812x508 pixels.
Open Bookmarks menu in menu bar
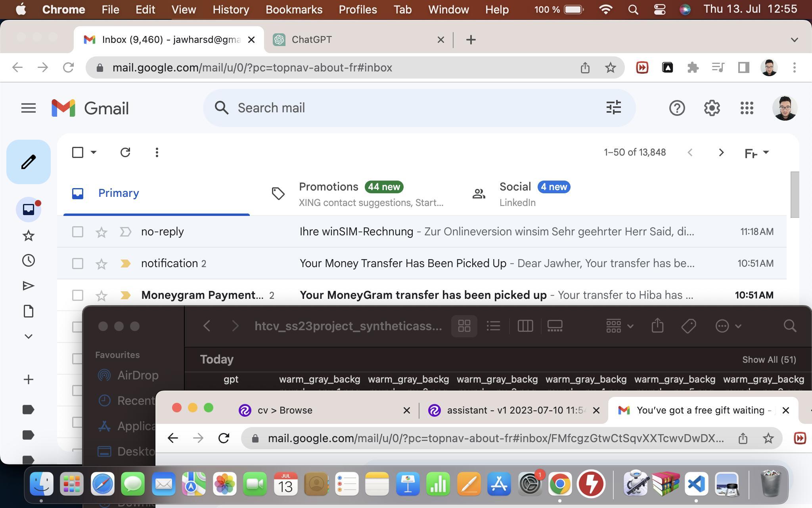[294, 10]
